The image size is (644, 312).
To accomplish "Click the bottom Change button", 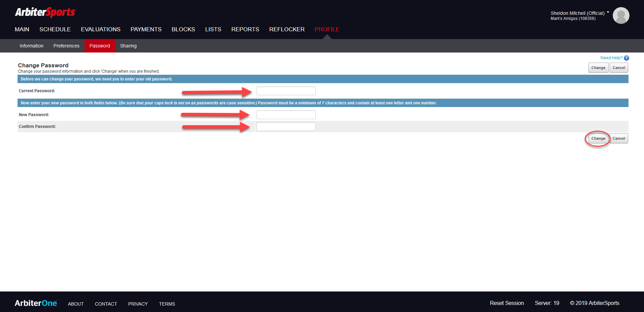I will (598, 138).
